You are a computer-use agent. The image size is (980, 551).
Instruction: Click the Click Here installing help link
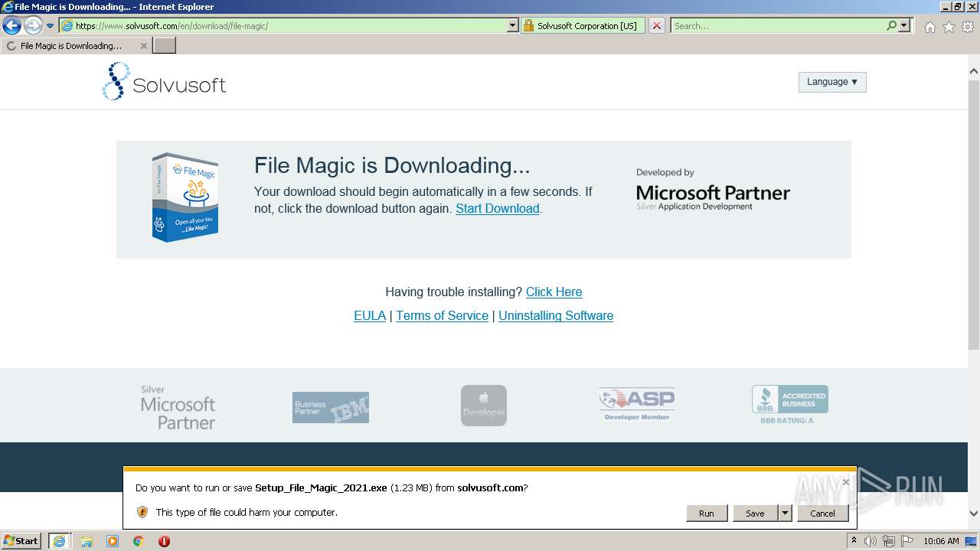(554, 292)
